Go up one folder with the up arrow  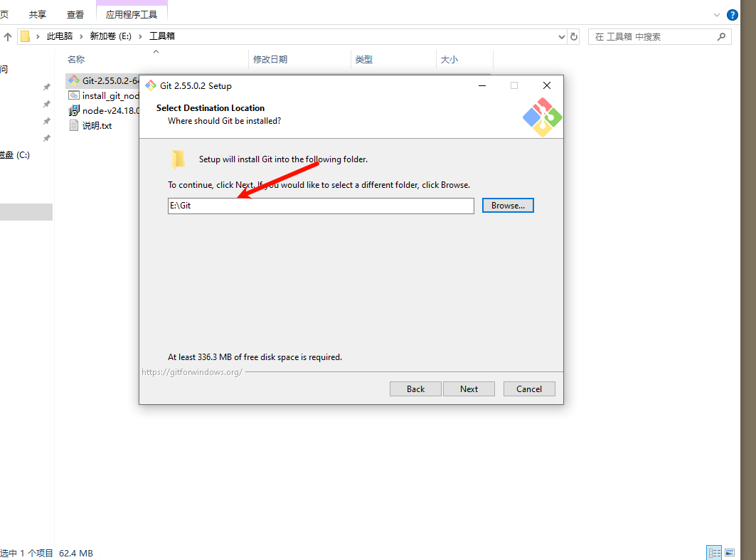coord(8,37)
